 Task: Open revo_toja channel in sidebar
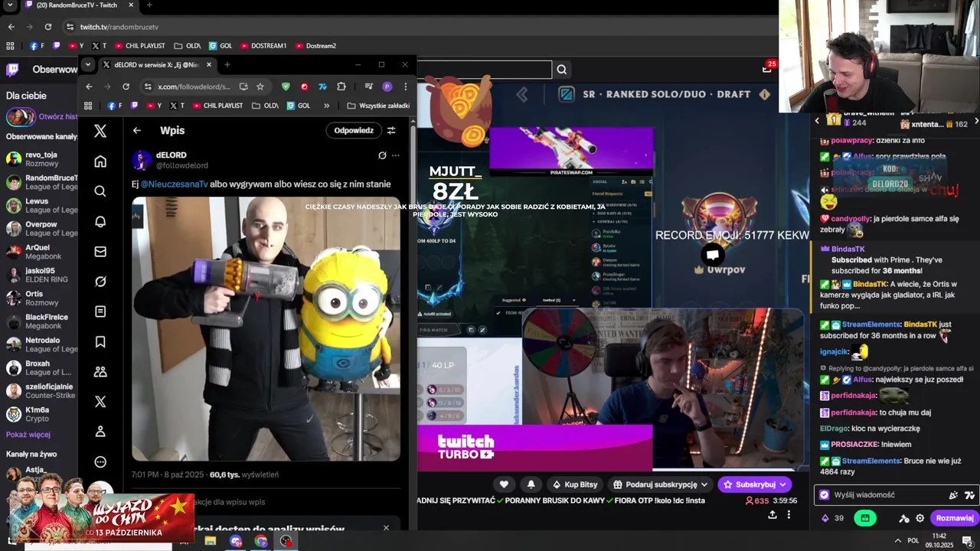[x=40, y=158]
